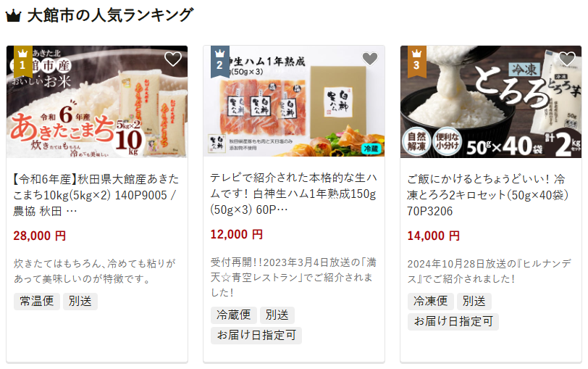The width and height of the screenshot is (588, 369).
Task: Click the 大館市の人気ランキング heading
Action: 110,16
